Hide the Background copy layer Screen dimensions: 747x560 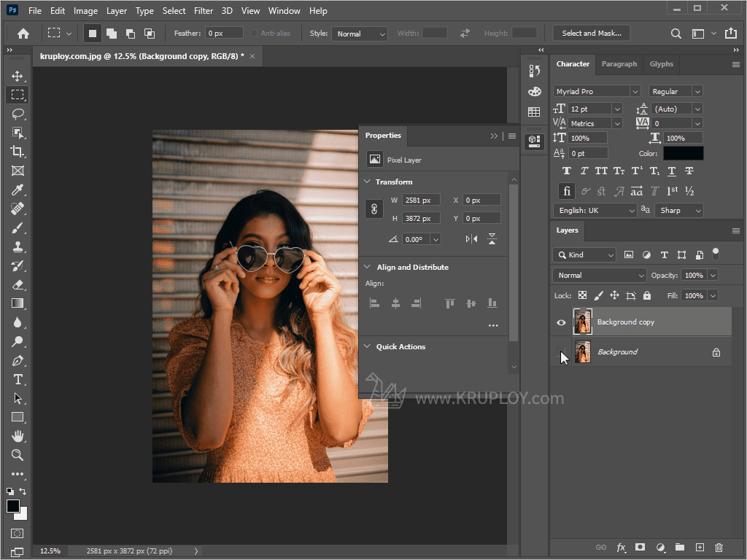(561, 322)
